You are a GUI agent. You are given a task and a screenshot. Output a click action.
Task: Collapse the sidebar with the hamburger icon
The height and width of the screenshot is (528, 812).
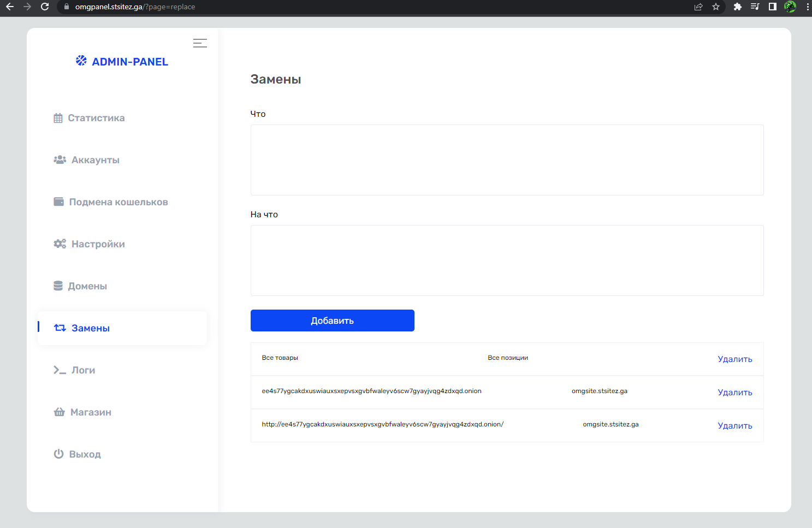pos(200,43)
